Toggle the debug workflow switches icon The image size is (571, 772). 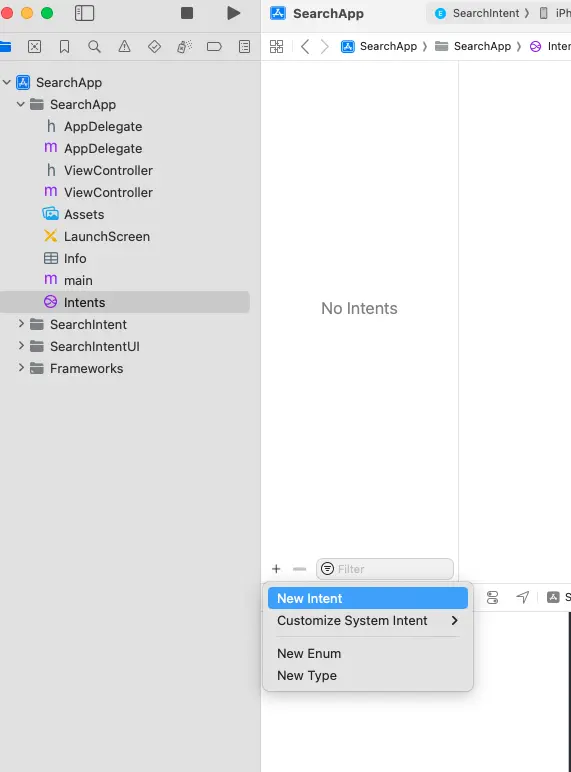pos(492,597)
